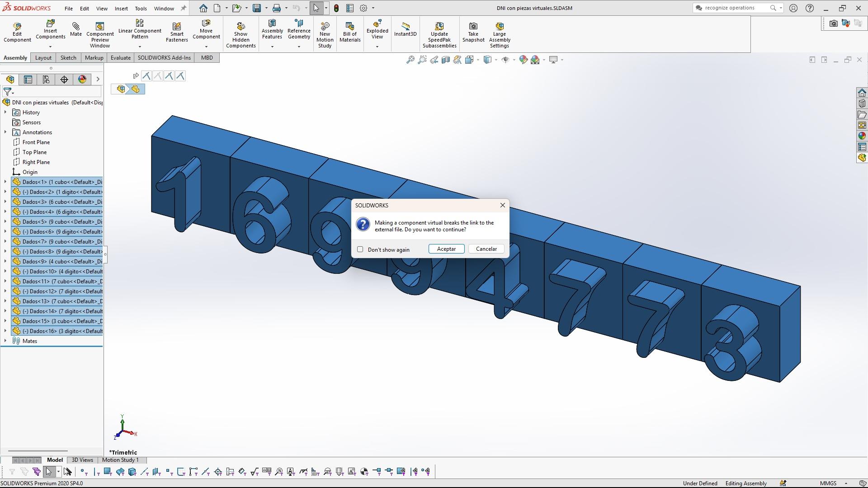The width and height of the screenshot is (868, 488).
Task: Switch to SOLIDWORKS Add-Ins tab
Action: pos(164,57)
